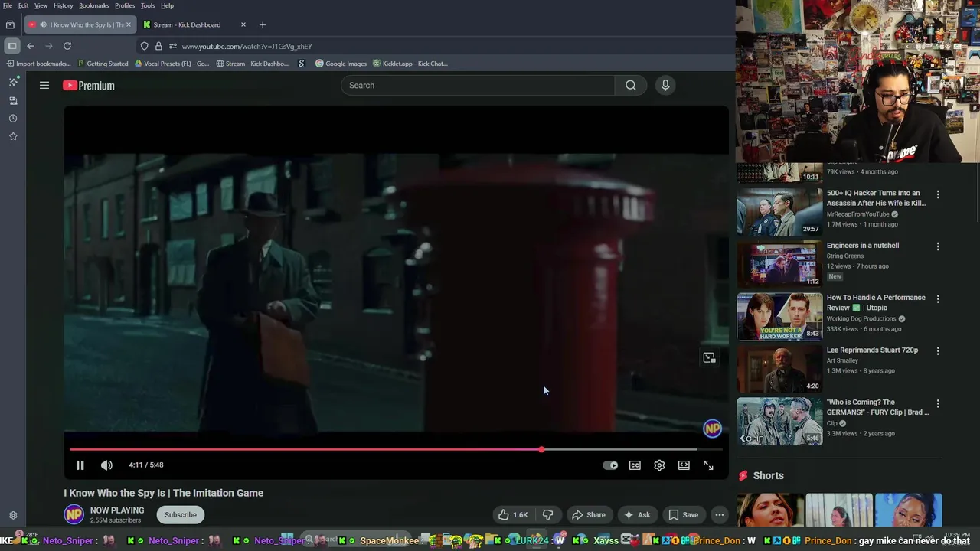The height and width of the screenshot is (551, 980).
Task: Open the bookmarks star sidebar icon
Action: coord(13,136)
